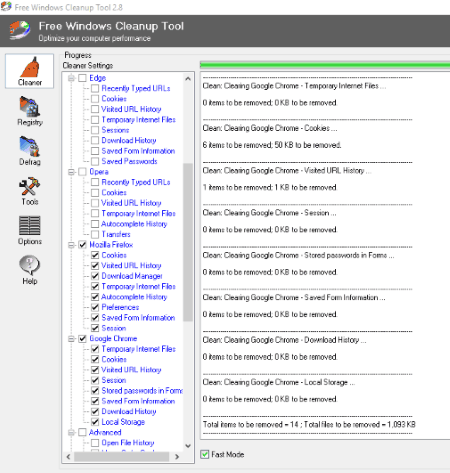Check Open File History checkbox
Image resolution: width=450 pixels, height=473 pixels.
[95, 443]
